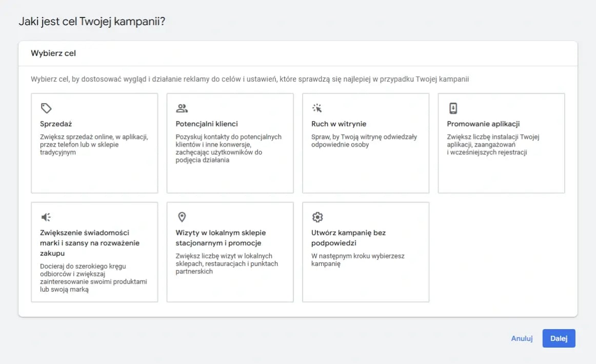596x364 pixels.
Task: Click the phone download icon for Promowanie aplikacji
Action: click(x=453, y=108)
